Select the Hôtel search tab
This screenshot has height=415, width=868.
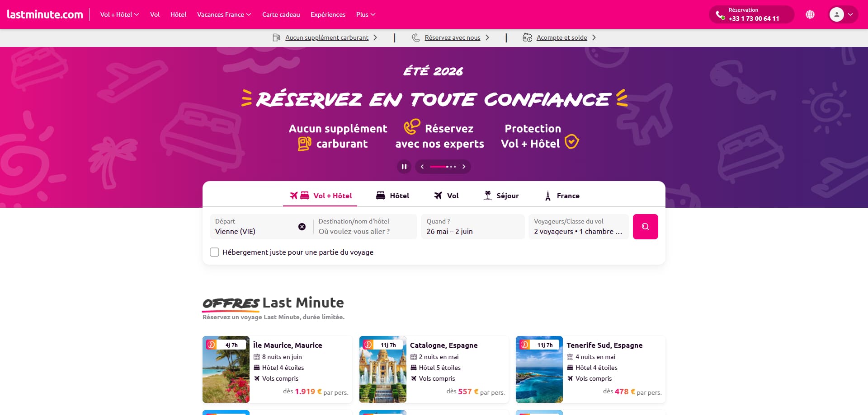pos(392,196)
